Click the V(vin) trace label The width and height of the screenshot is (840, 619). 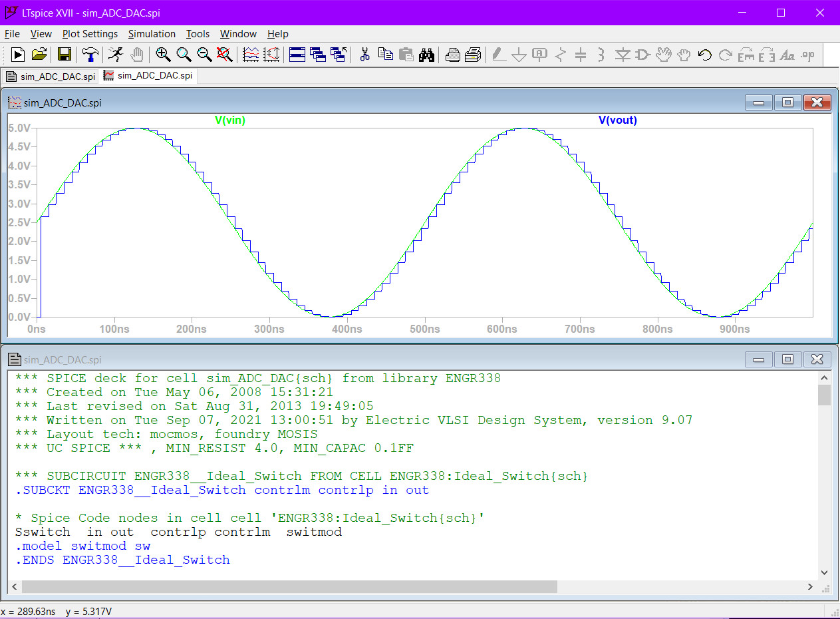point(229,120)
